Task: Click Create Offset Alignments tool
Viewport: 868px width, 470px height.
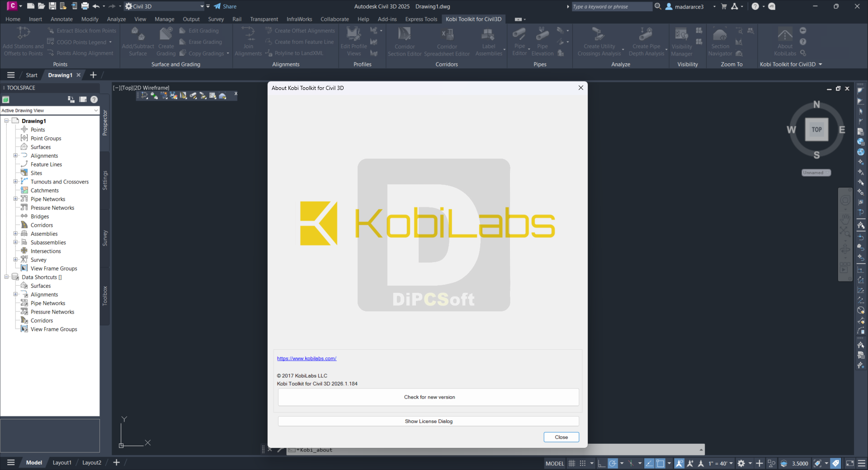Action: tap(300, 31)
